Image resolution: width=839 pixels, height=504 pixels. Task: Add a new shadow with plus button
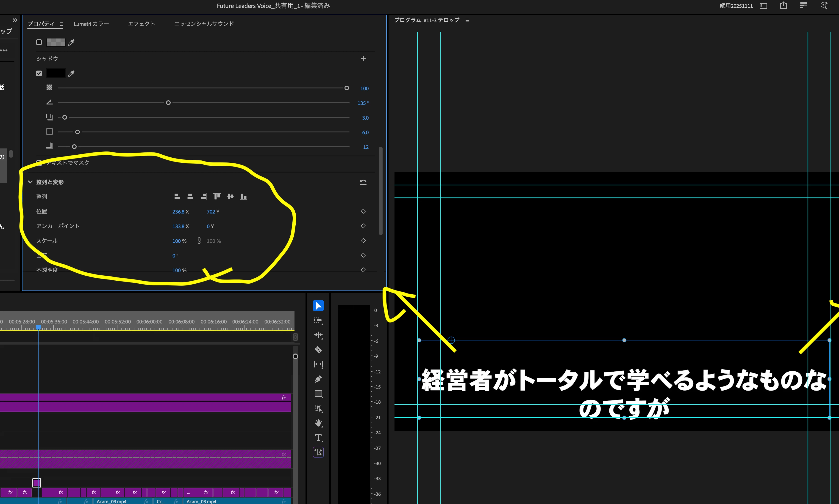coord(363,59)
